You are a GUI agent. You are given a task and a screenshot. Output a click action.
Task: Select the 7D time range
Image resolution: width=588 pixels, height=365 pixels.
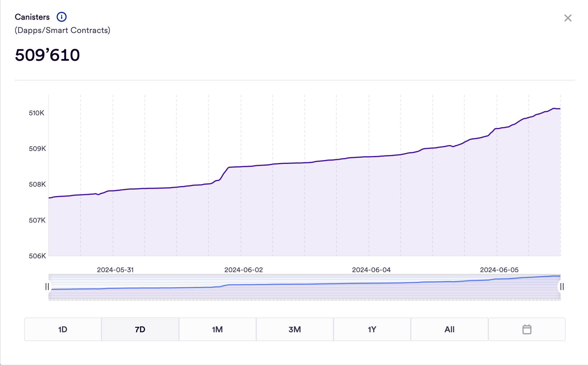tap(140, 329)
